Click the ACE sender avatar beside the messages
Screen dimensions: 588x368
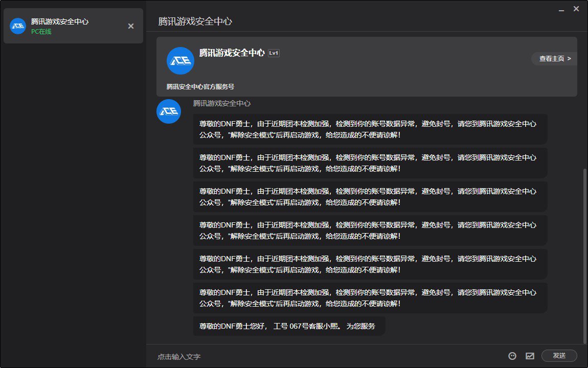coord(169,111)
